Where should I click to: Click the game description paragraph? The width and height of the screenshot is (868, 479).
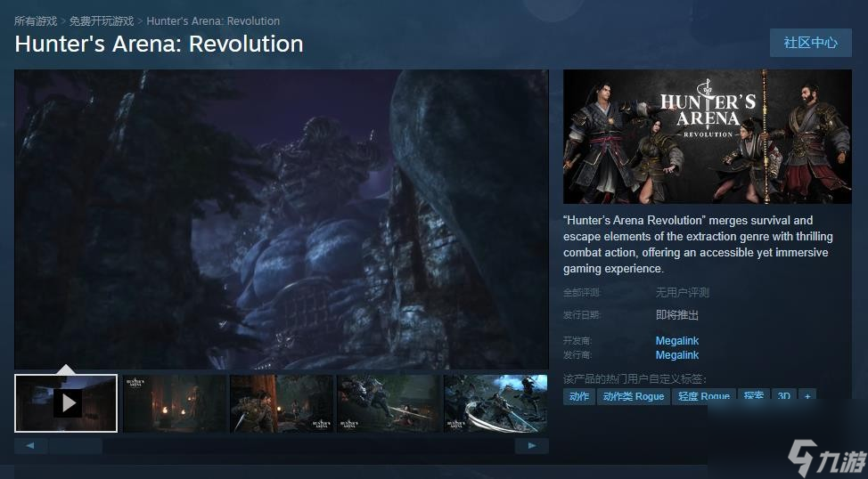click(x=698, y=245)
